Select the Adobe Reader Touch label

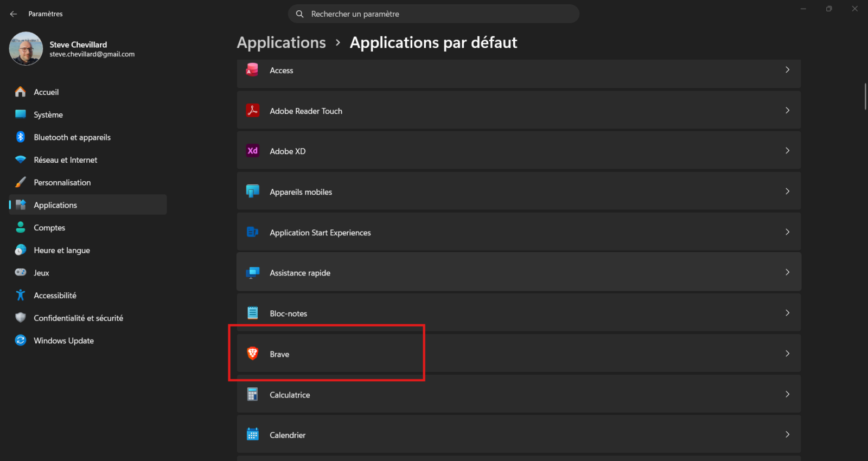coord(306,111)
